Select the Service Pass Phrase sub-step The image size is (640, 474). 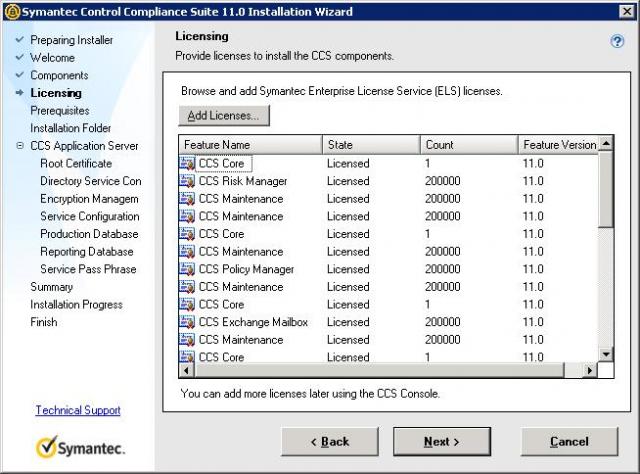click(x=88, y=269)
